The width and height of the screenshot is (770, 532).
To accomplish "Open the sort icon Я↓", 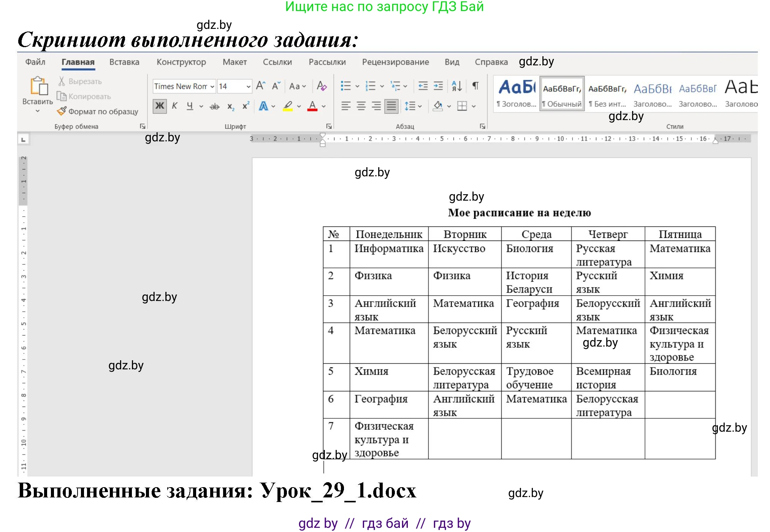I will (x=456, y=86).
